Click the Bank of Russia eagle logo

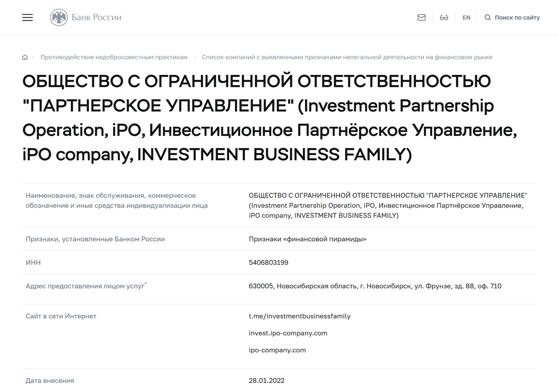(x=59, y=17)
